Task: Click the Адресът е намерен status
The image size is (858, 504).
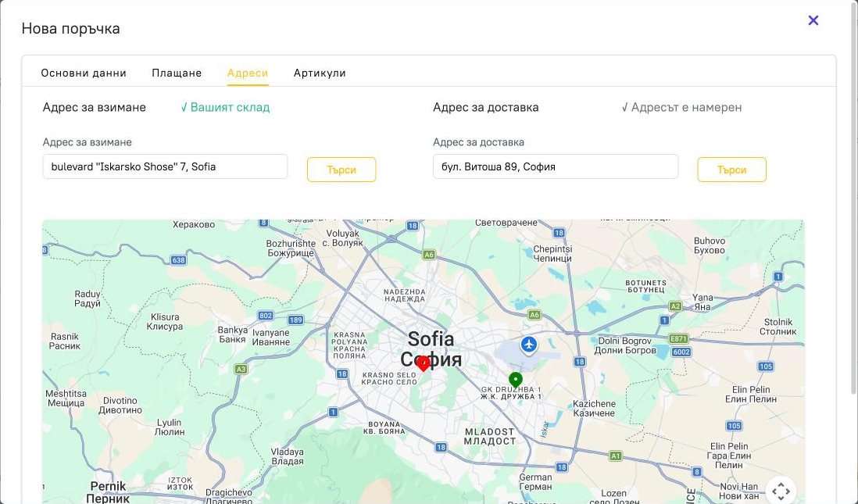Action: tap(682, 107)
